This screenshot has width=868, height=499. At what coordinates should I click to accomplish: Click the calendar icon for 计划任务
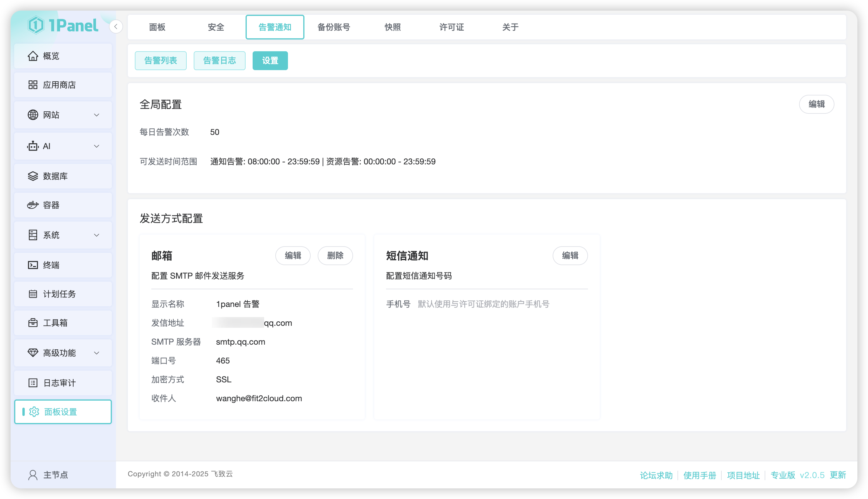coord(33,294)
